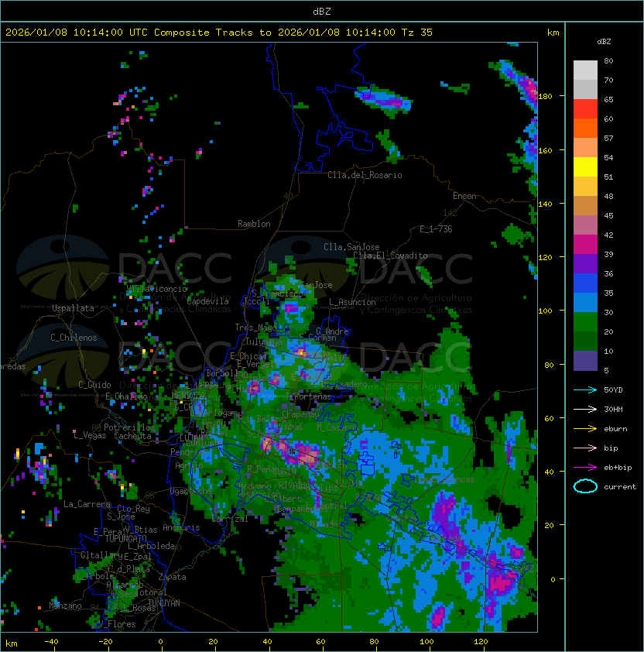Screen dimensions: 644x652
Task: Click the '-40' tick on bottom axis
Action: pos(51,642)
